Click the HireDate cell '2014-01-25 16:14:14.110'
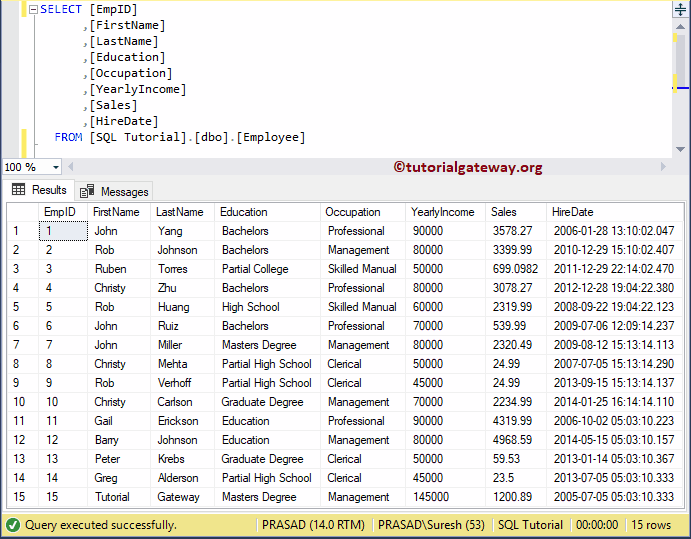The width and height of the screenshot is (691, 539). (615, 401)
